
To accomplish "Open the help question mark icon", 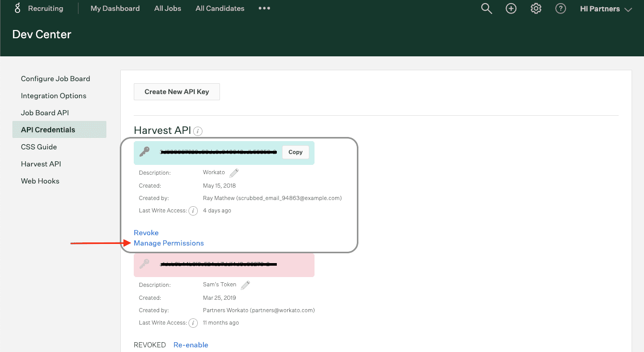I will [560, 8].
